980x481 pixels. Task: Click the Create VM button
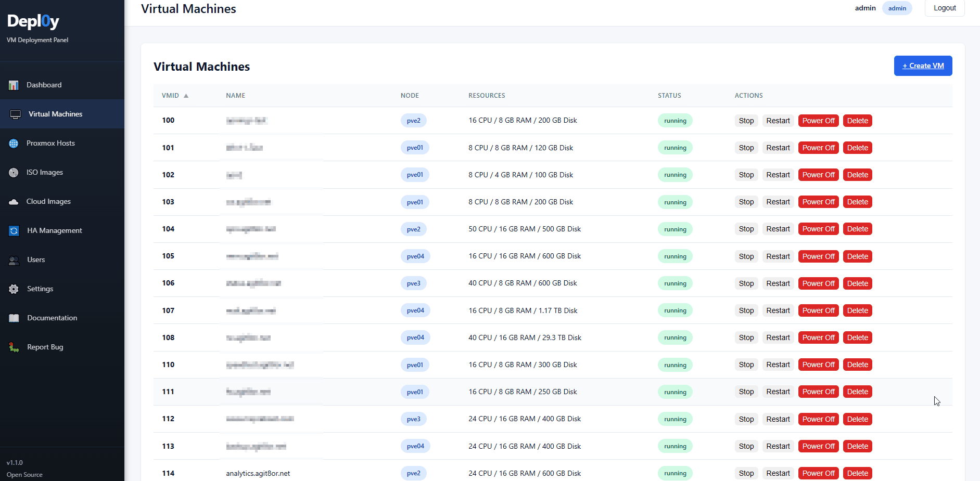[x=923, y=66]
